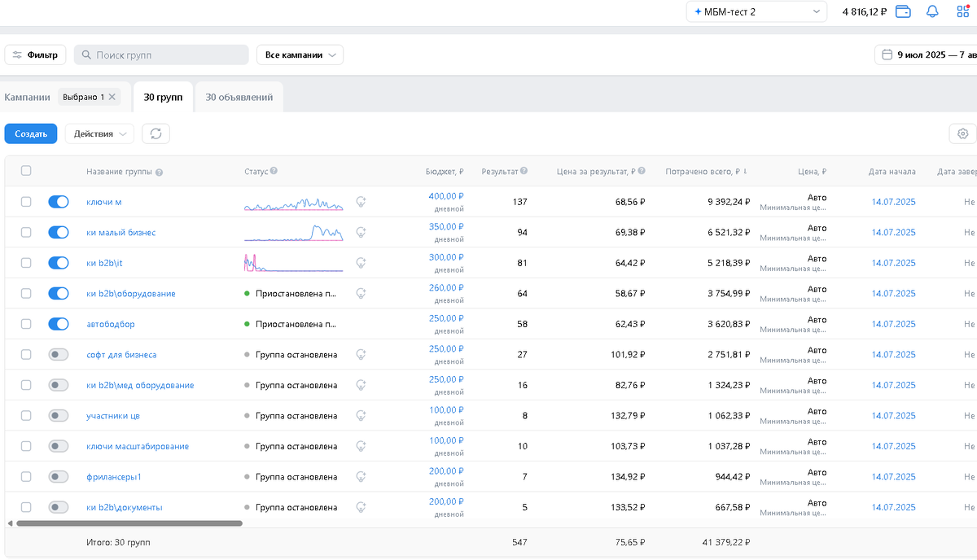The width and height of the screenshot is (977, 560).
Task: Open the Действия dropdown
Action: [99, 133]
